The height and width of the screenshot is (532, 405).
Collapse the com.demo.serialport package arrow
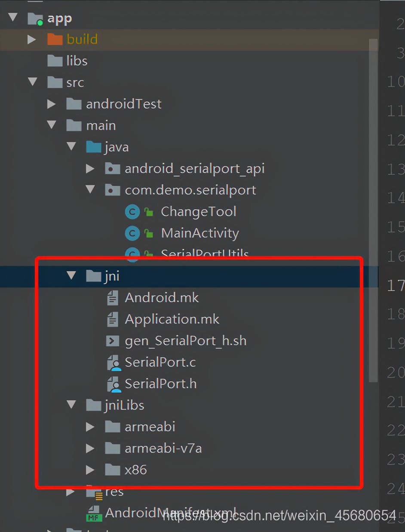(x=90, y=189)
